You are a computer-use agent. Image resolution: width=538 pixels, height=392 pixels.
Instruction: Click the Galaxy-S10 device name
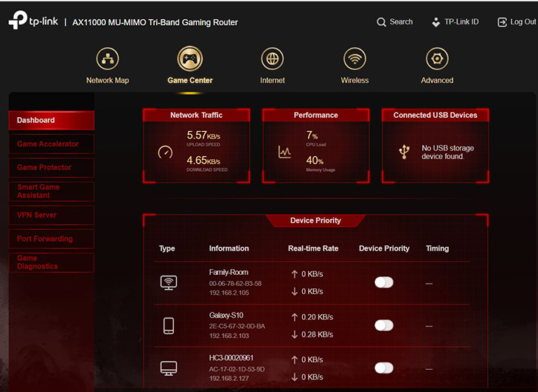click(x=226, y=315)
